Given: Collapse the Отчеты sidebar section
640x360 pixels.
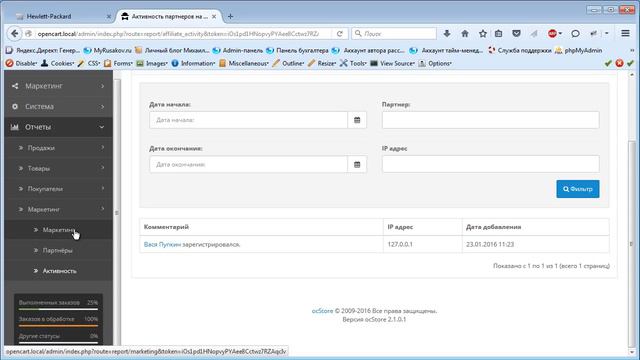Looking at the screenshot, I should click(58, 127).
